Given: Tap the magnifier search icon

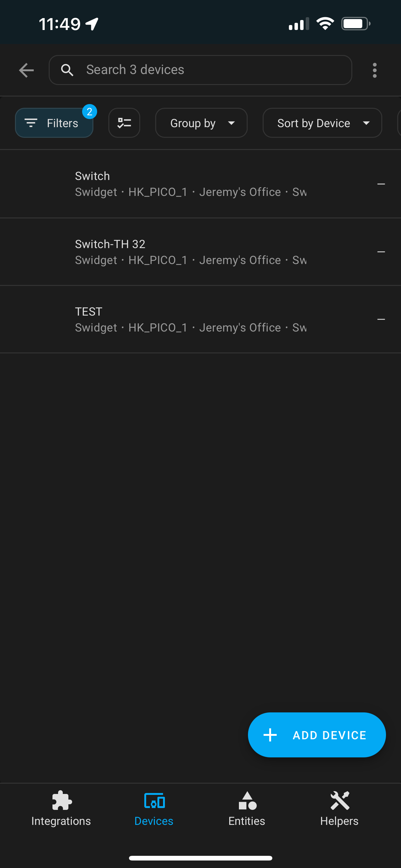Looking at the screenshot, I should click(x=67, y=70).
